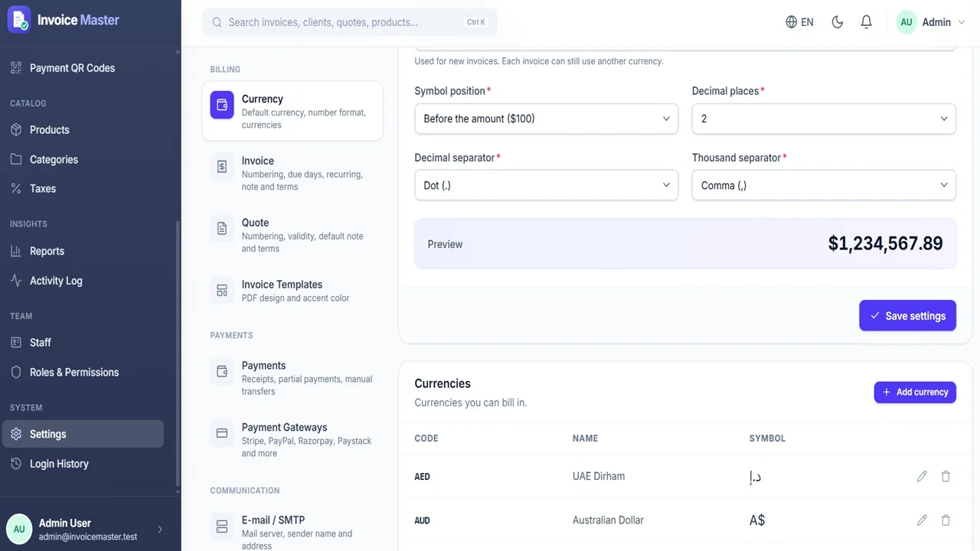980x551 pixels.
Task: Edit the UAE Dirham currency row
Action: (x=922, y=476)
